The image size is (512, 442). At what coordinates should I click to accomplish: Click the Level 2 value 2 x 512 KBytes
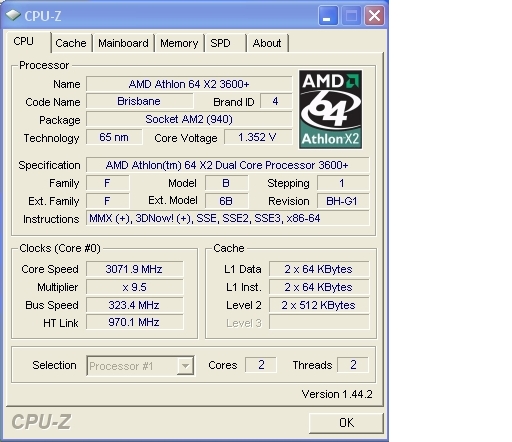point(319,305)
